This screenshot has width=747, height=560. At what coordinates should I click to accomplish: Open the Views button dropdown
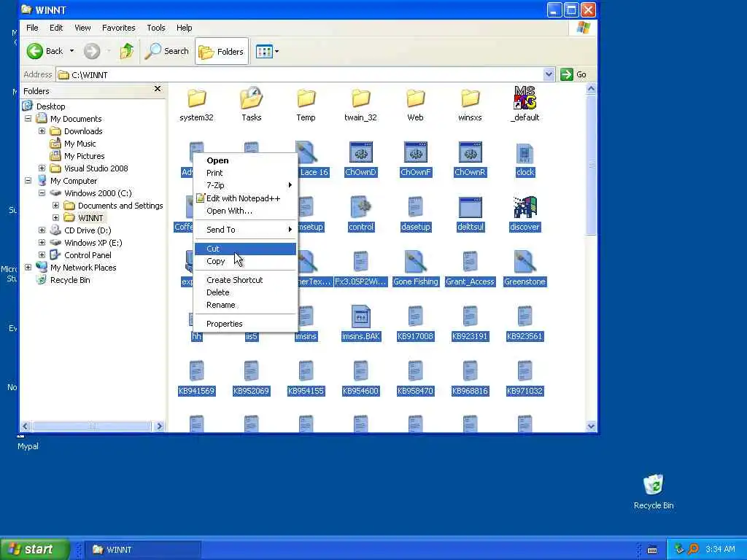(x=276, y=51)
